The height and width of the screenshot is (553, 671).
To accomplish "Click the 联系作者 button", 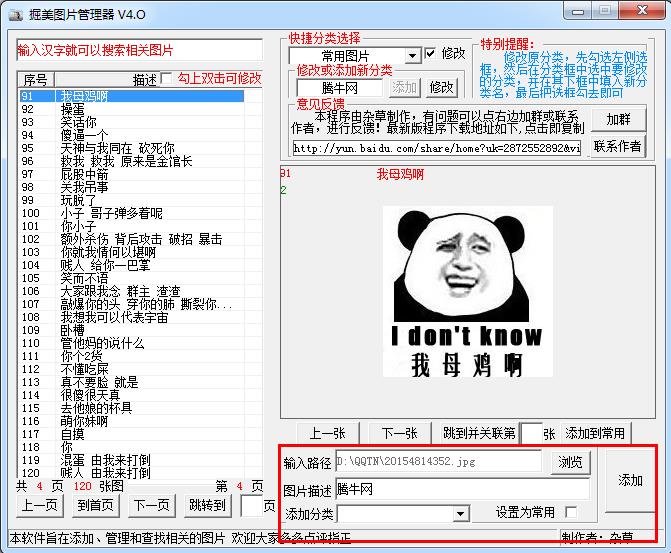I will (x=618, y=146).
